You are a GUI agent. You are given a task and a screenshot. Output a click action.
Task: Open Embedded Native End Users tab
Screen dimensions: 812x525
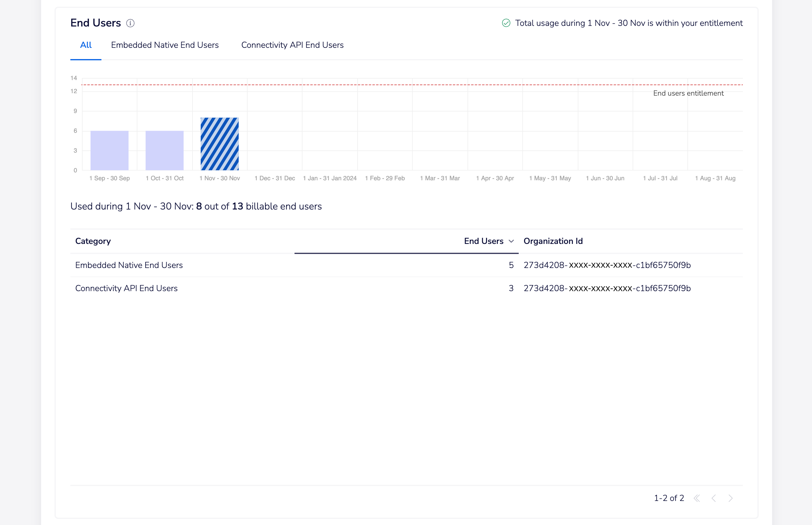tap(165, 45)
